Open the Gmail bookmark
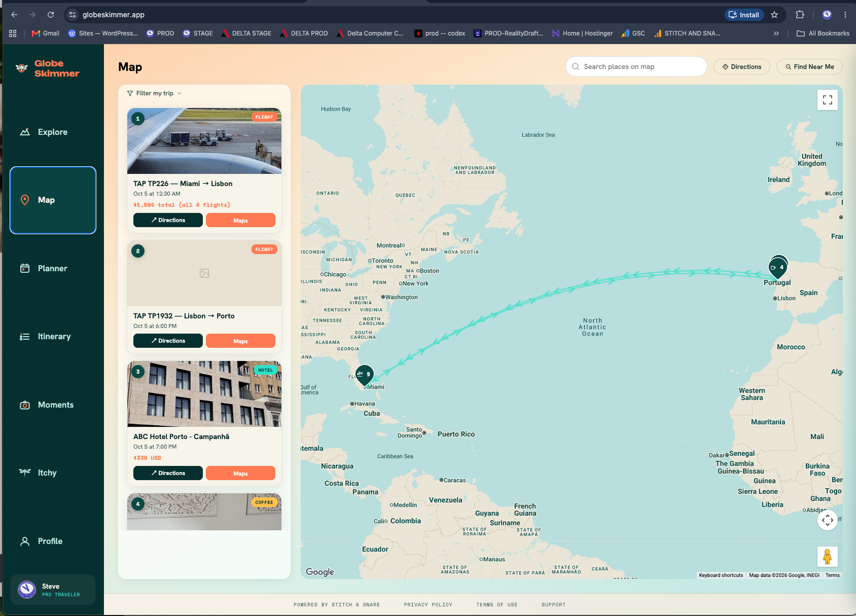 46,33
